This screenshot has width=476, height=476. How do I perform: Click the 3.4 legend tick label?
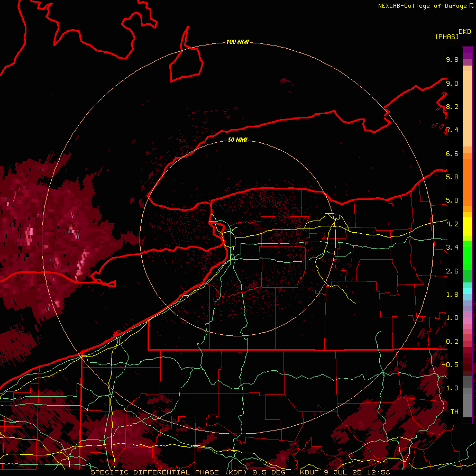pyautogui.click(x=452, y=247)
